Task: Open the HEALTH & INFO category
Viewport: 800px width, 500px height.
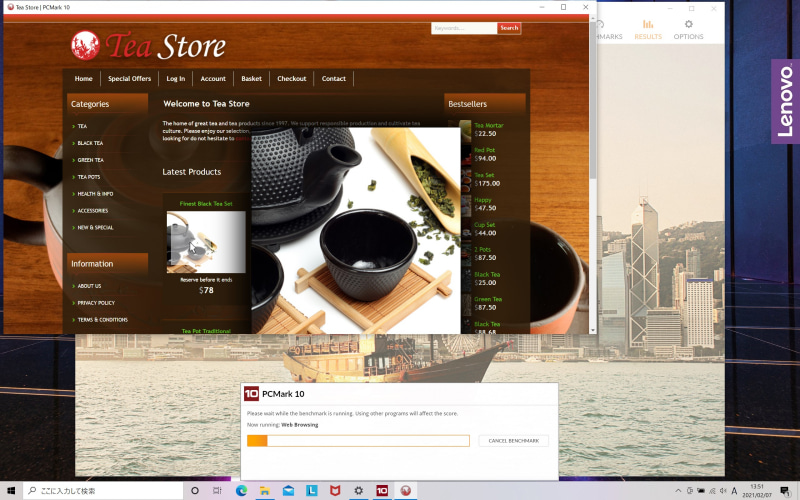Action: pos(95,193)
